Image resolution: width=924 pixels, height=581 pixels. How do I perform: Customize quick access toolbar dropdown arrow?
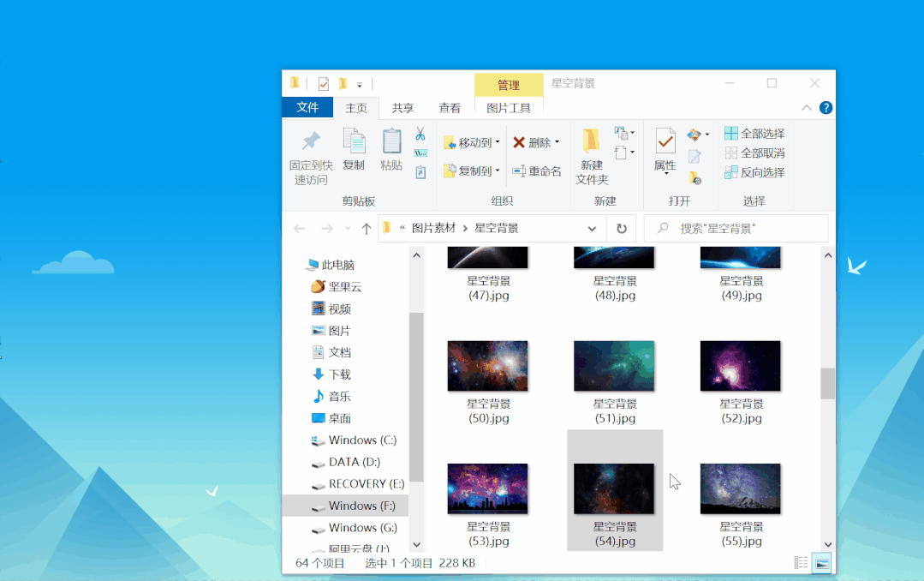360,85
